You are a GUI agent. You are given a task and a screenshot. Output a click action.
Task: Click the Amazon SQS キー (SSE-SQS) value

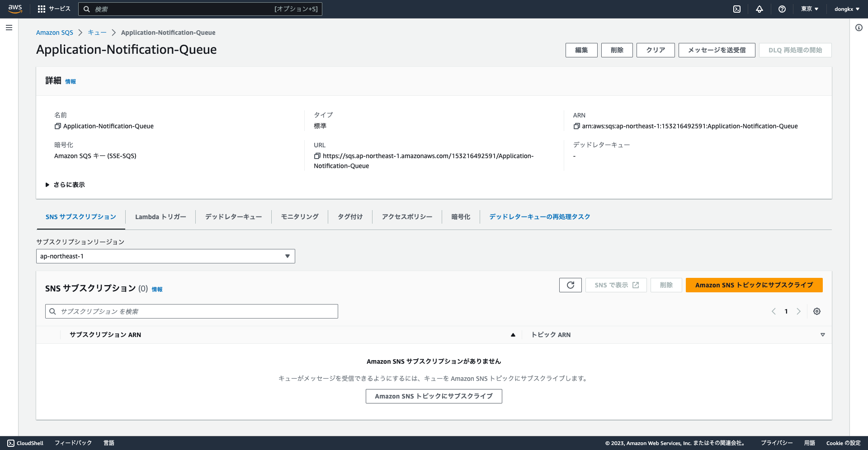(95, 156)
